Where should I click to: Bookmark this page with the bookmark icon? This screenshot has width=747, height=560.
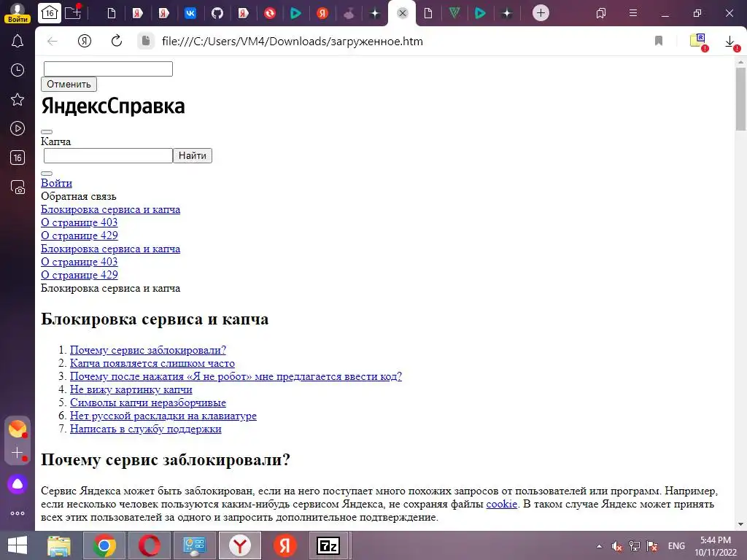(x=659, y=41)
